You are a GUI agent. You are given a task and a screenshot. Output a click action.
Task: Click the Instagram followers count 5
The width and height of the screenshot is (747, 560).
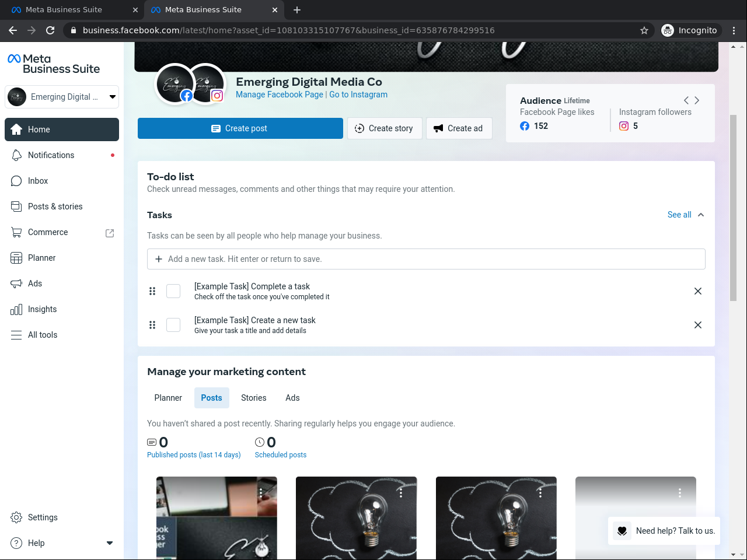click(x=636, y=126)
